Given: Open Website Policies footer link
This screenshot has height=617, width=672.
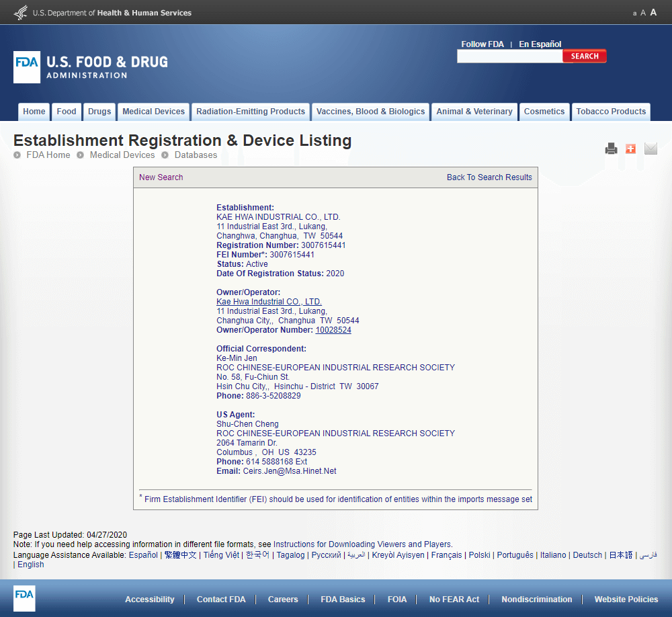Looking at the screenshot, I should 626,600.
